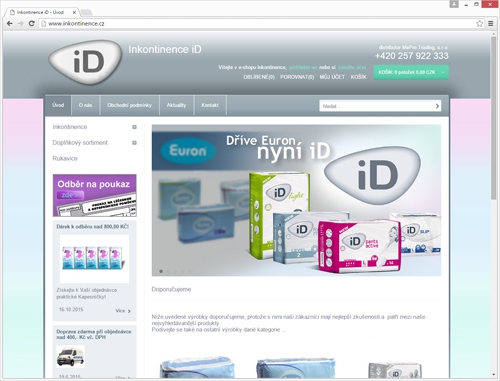Viewport: 500px width, 381px height.
Task: Click the Odběr na poukaz banner
Action: (95, 195)
